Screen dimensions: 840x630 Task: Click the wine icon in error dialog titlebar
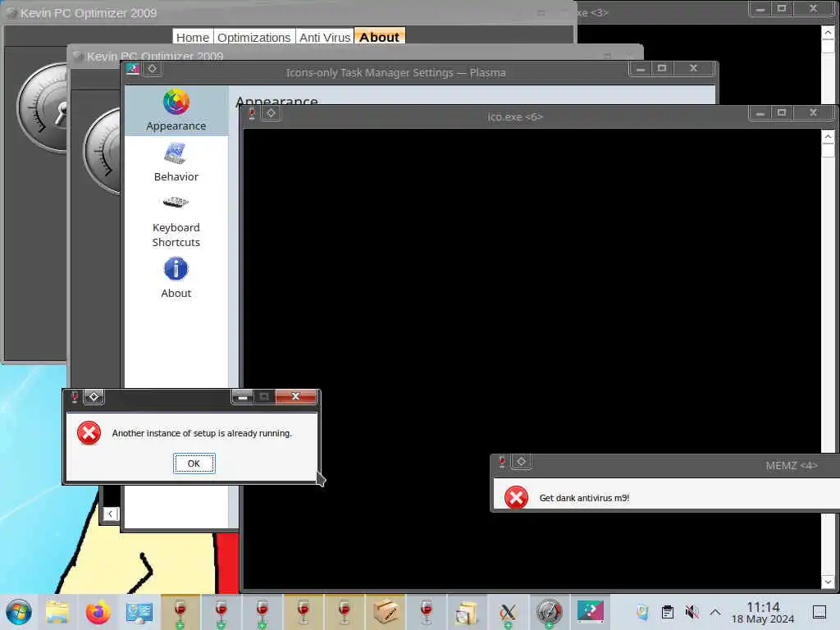coord(75,396)
